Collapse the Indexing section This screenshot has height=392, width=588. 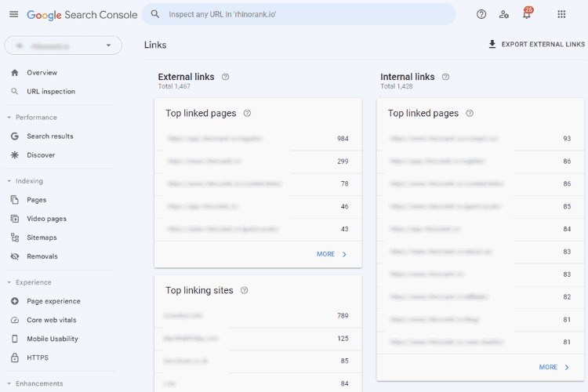(9, 181)
